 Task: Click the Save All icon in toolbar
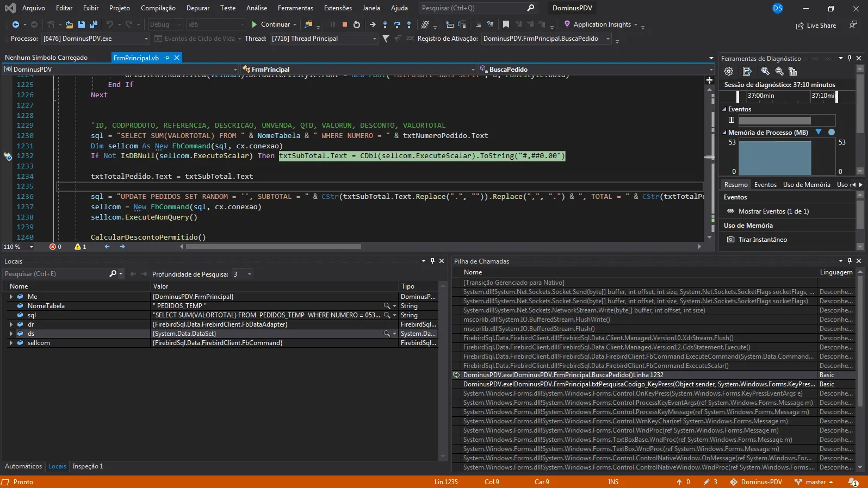tap(94, 24)
